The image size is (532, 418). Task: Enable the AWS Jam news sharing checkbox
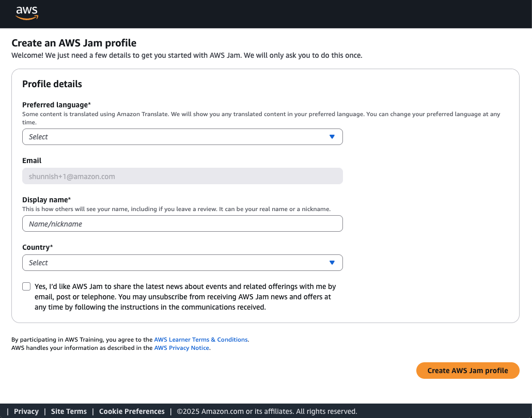[26, 286]
